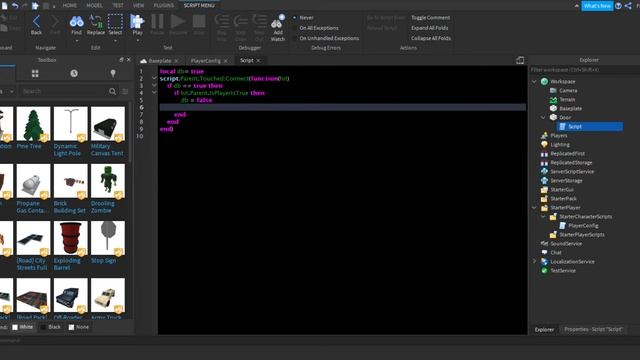Open the MODEL ribbon tab
This screenshot has height=360, width=640.
[94, 5]
